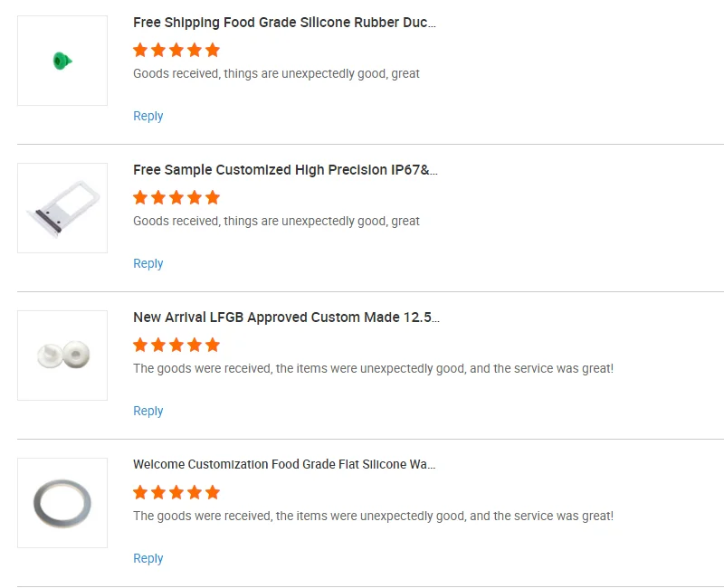Reply to the Silicone Rubber Duckbill review
Viewport: 724px width, 588px height.
(x=148, y=116)
